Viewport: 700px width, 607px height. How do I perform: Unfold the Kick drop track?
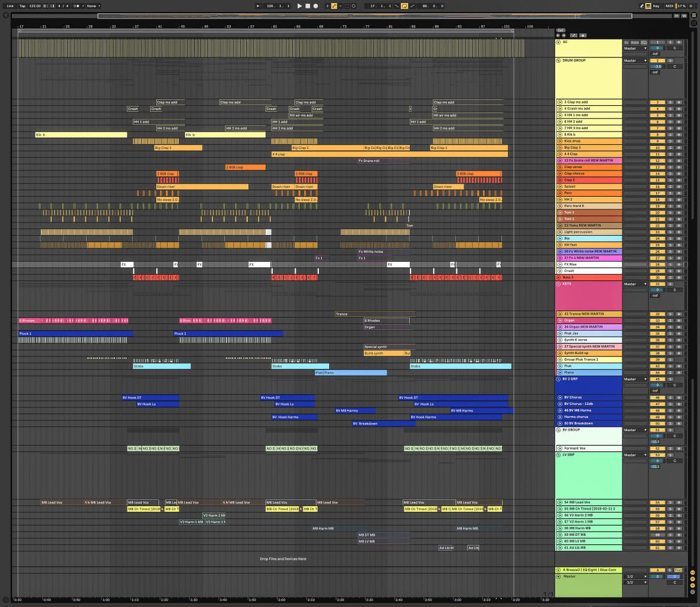[560, 141]
